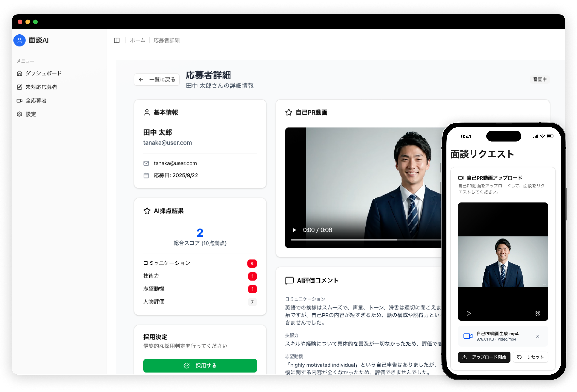This screenshot has height=392, width=577.
Task: Click the video file camera icon
Action: tap(468, 336)
